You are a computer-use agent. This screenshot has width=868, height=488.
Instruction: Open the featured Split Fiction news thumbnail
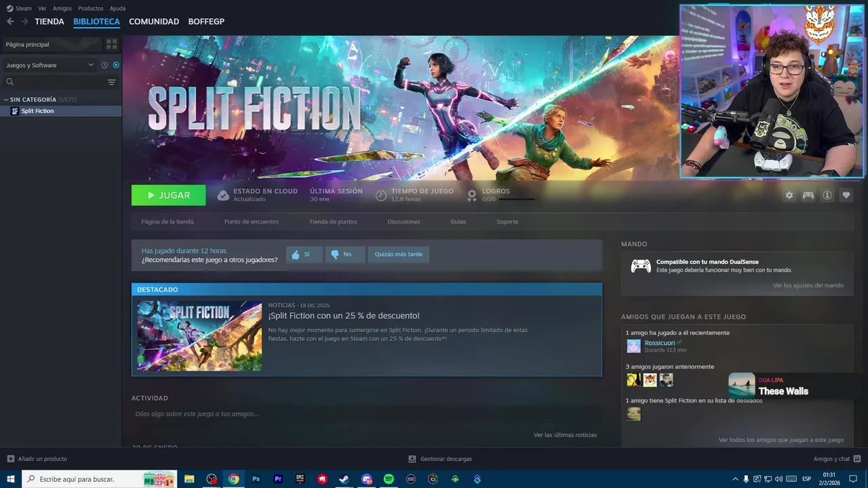(x=199, y=336)
